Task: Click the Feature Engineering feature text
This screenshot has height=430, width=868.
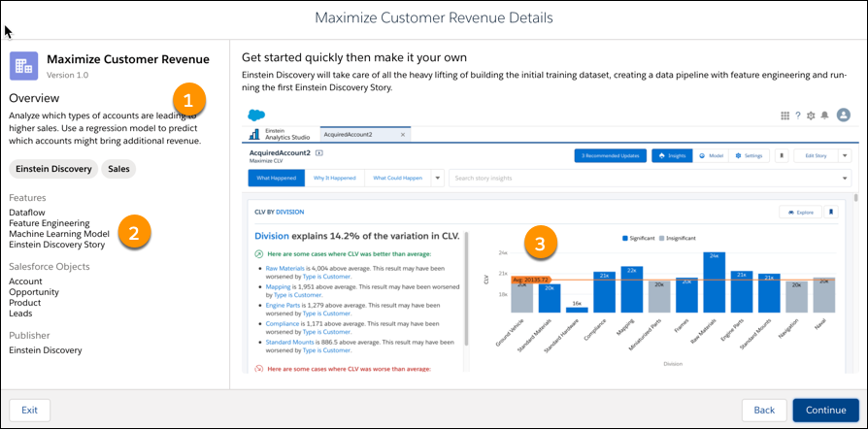Action: click(50, 223)
